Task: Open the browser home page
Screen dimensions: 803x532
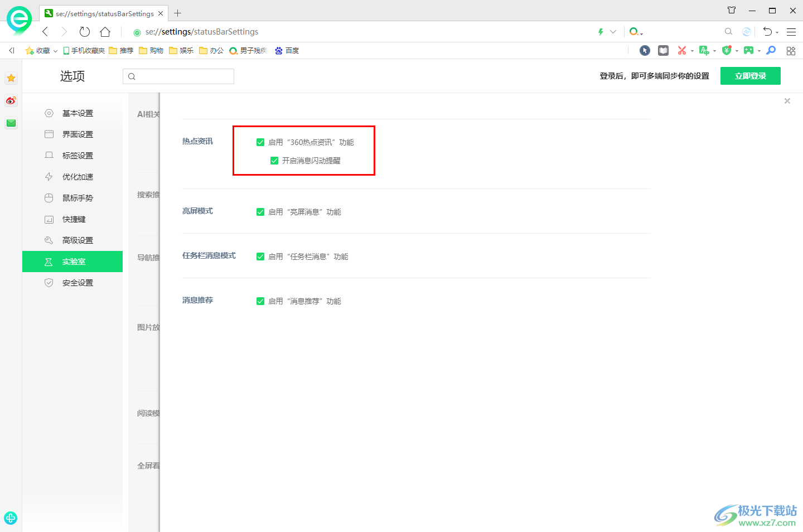Action: (x=105, y=32)
